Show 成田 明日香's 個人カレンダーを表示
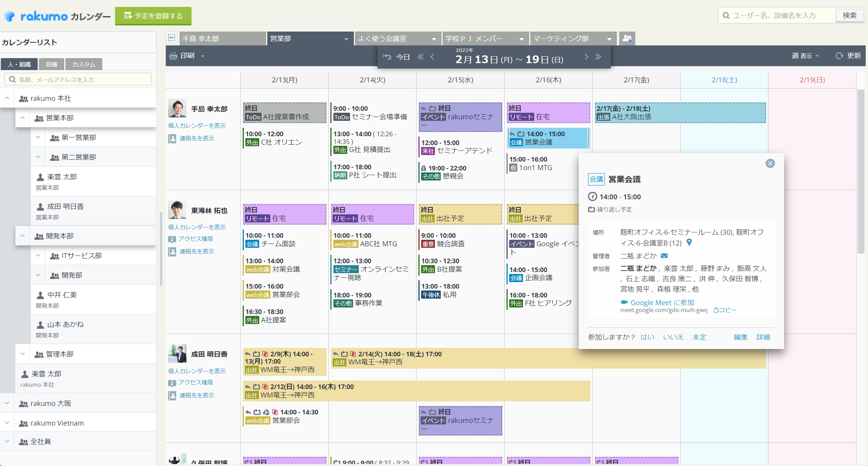Viewport: 868px width, 466px height. tap(197, 371)
